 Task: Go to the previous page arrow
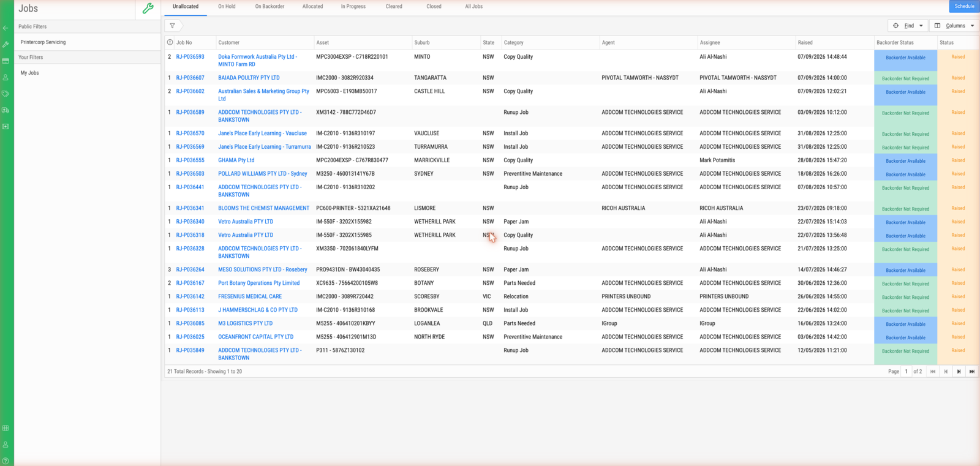pyautogui.click(x=946, y=372)
